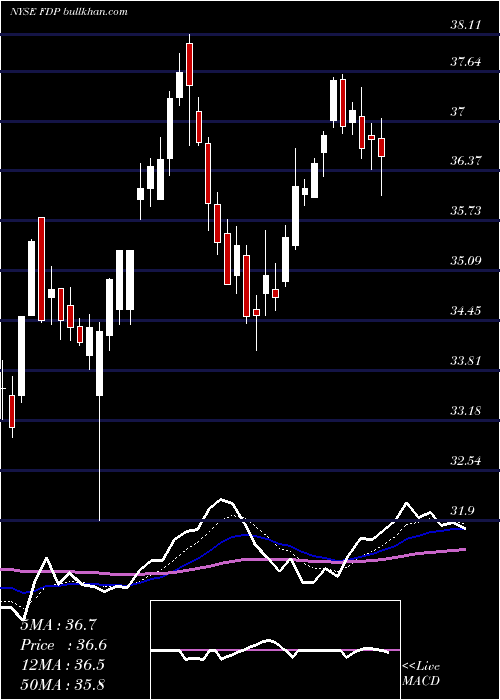Click the <<Live MACD label
Screen dimensions: 500x700
click(421, 673)
